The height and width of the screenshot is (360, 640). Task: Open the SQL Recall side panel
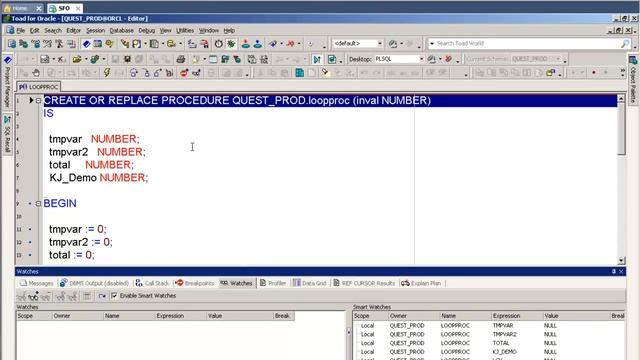(7, 134)
